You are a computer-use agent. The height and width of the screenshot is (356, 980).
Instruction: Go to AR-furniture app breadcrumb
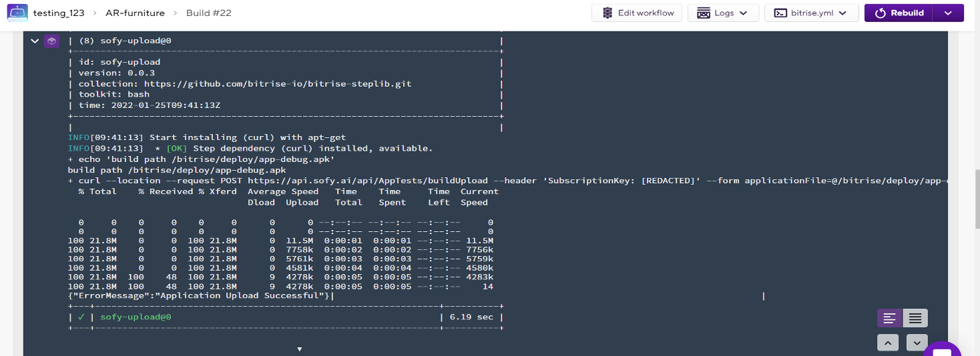[134, 13]
